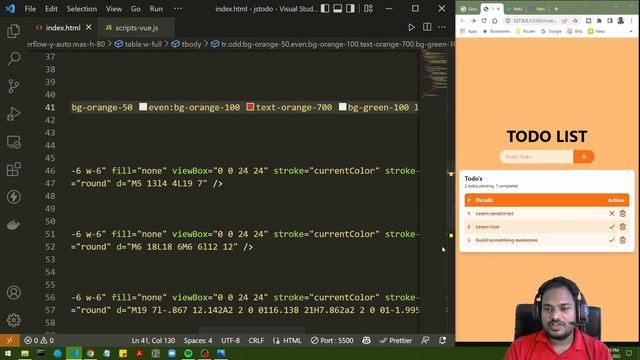Open the Search view in activity bar

[x=13, y=58]
